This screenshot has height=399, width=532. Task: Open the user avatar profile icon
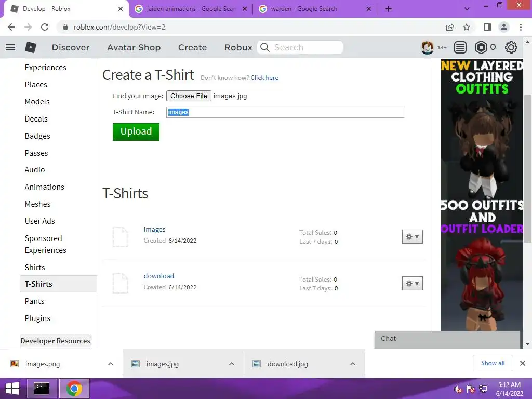[427, 47]
